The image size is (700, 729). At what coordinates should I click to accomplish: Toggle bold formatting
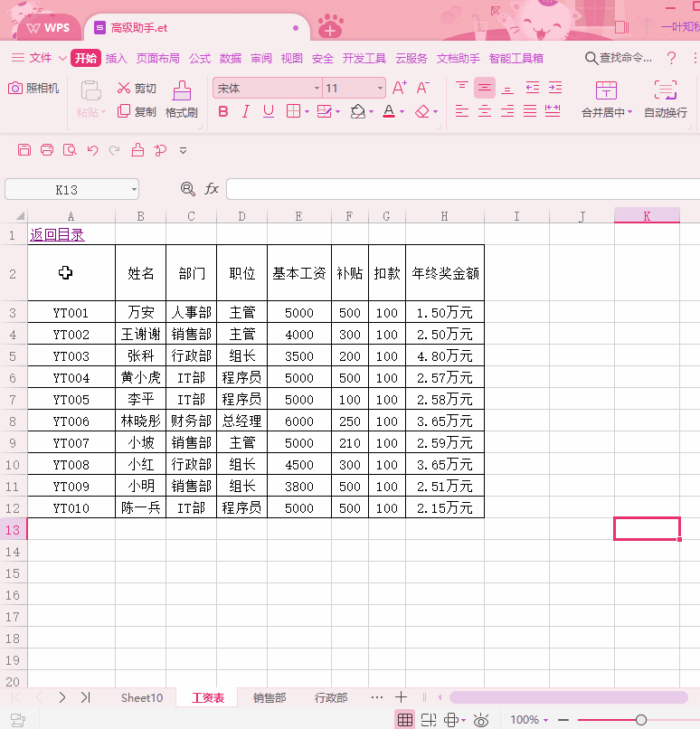(x=223, y=111)
